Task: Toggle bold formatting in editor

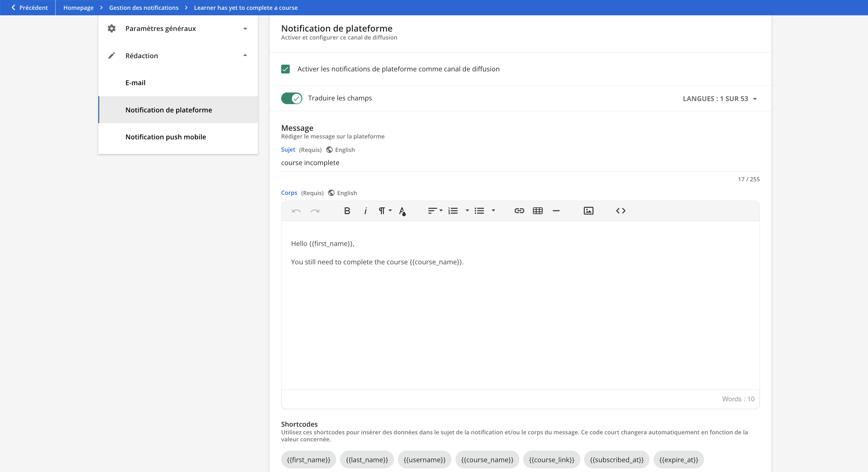Action: point(347,211)
